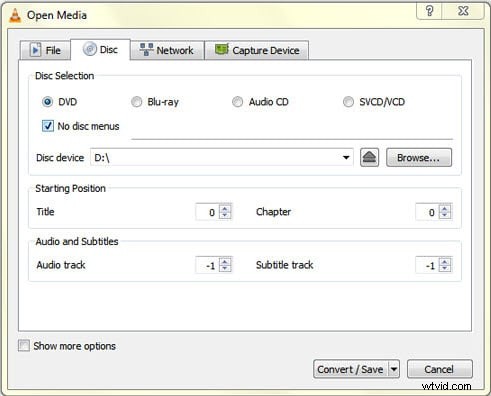Screen dimensions: 491x396
Task: Click the help question mark button
Action: (429, 11)
